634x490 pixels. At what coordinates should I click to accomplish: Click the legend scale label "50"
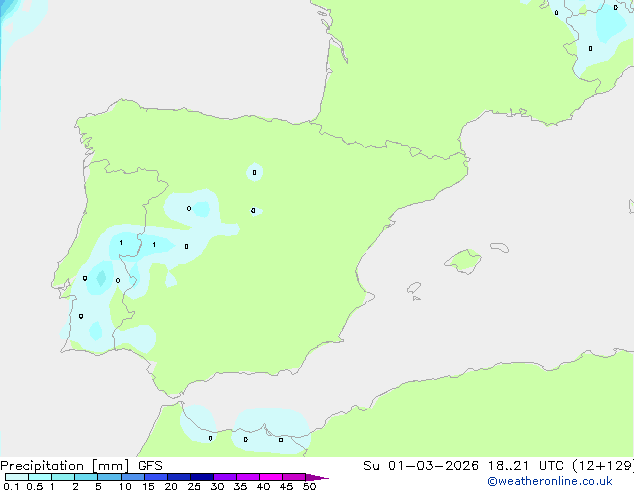[x=309, y=487]
